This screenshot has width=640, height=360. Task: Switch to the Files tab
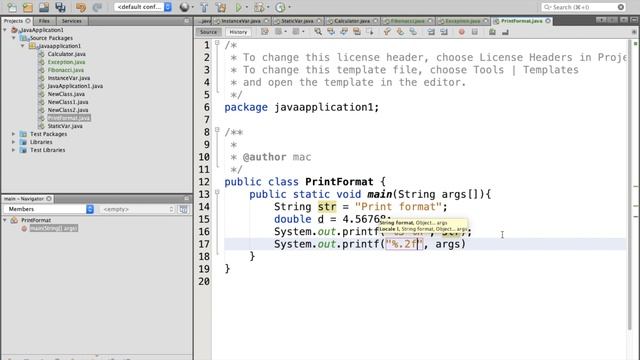pos(44,21)
